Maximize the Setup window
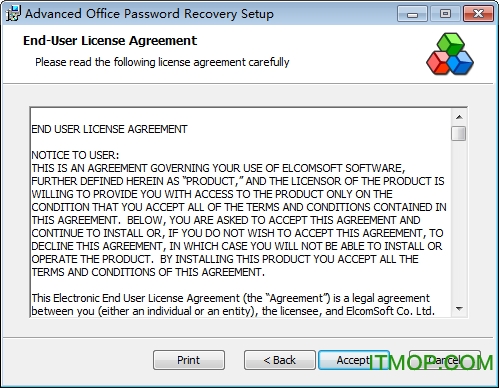Viewport: 499px width, 388px height. click(445, 14)
